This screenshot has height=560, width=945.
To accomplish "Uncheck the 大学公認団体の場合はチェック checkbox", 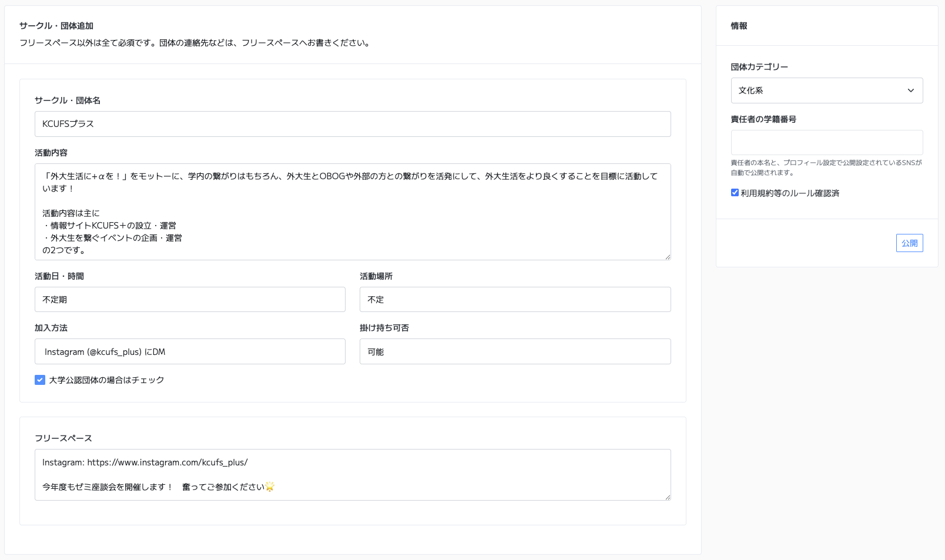I will pyautogui.click(x=40, y=380).
